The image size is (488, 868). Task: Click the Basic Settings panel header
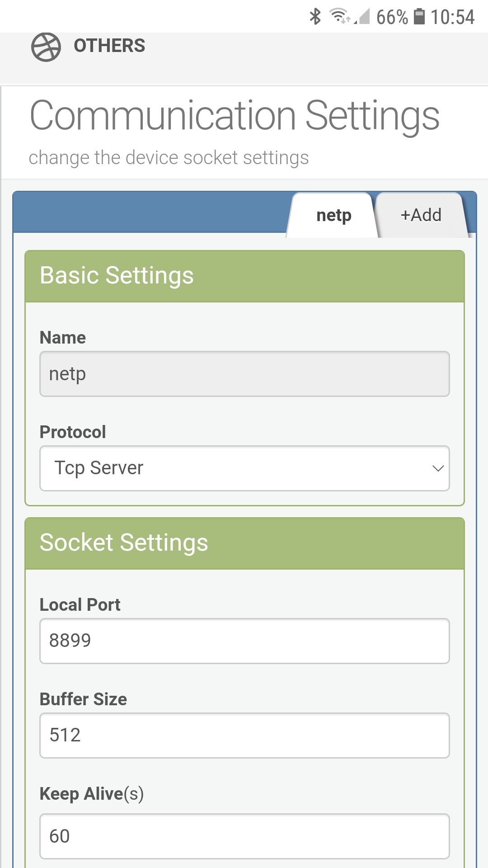coord(244,276)
